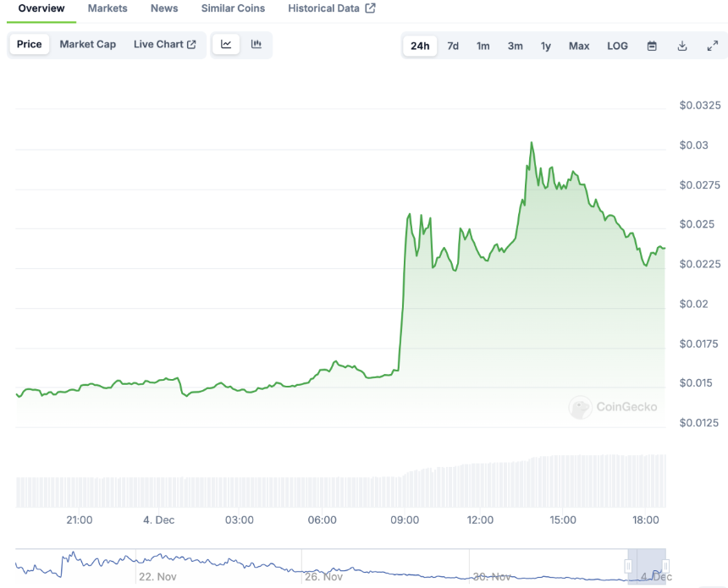Open the calendar date range picker

[652, 46]
